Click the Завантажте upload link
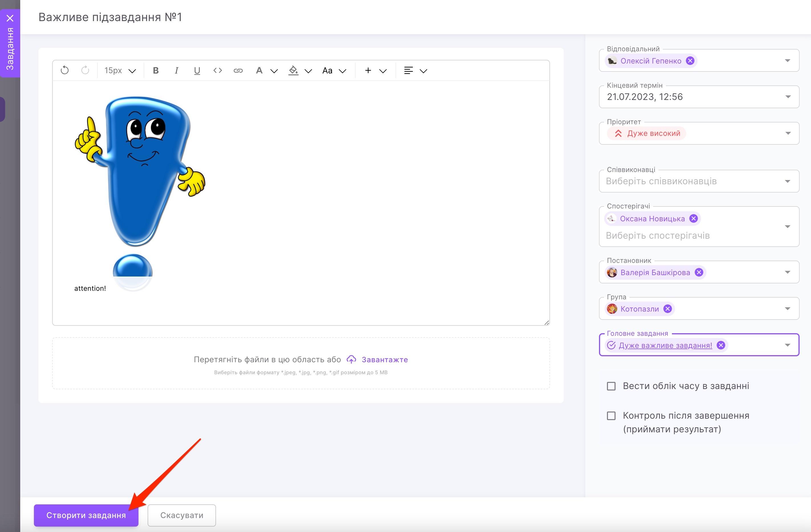Viewport: 811px width, 532px height. pos(384,360)
